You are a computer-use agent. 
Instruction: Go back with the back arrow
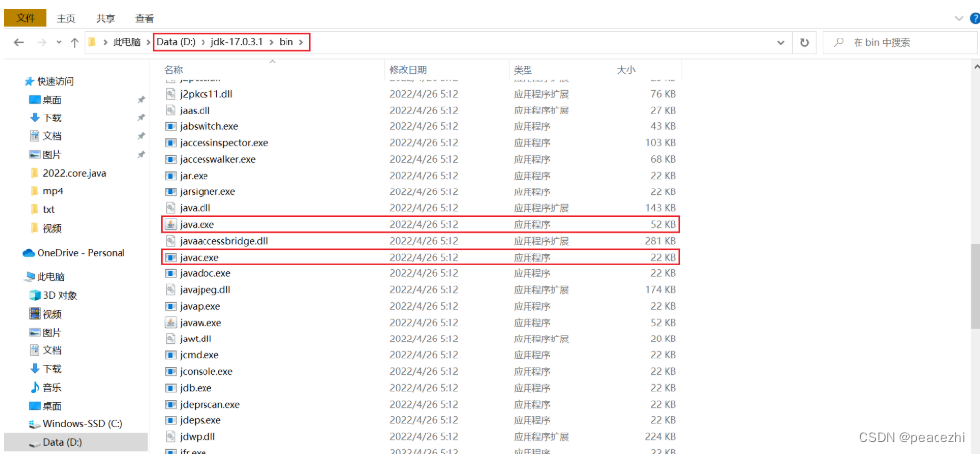click(19, 43)
